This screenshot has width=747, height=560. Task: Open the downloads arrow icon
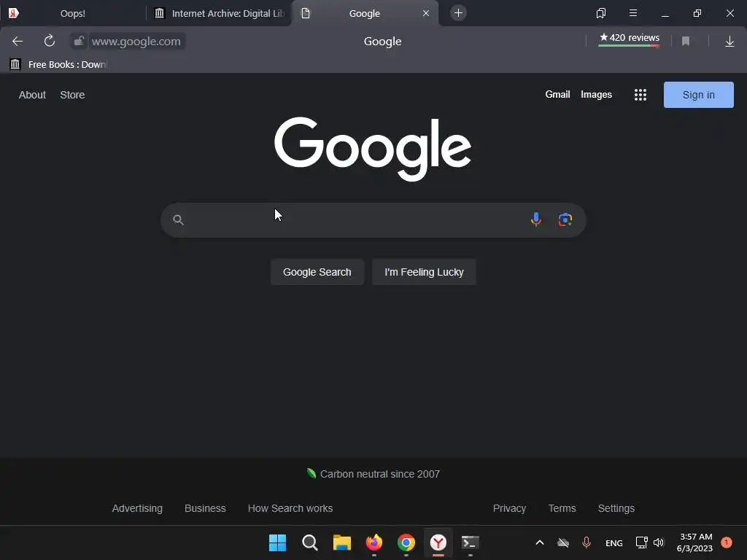click(729, 42)
